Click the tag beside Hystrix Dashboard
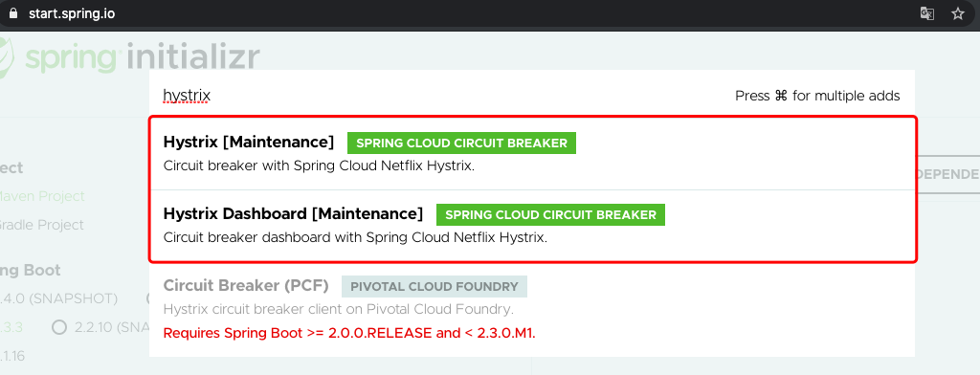This screenshot has width=980, height=375. pyautogui.click(x=550, y=215)
